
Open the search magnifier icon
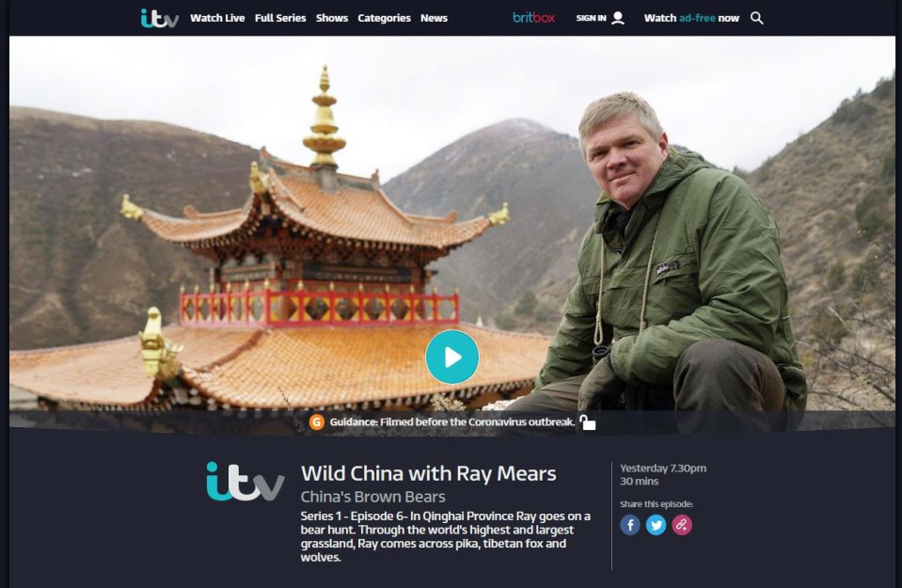click(x=757, y=19)
